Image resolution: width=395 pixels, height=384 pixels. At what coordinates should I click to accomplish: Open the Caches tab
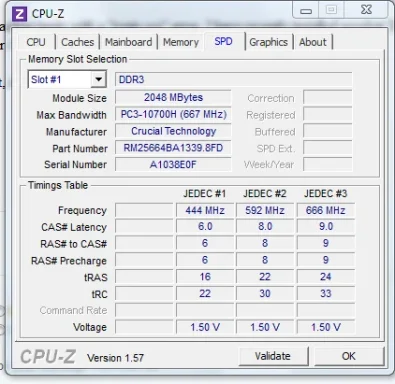click(77, 42)
